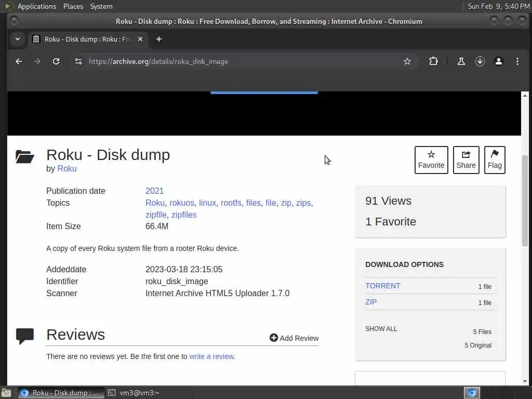The image size is (532, 399).
Task: Open the files topic link
Action: point(254,203)
